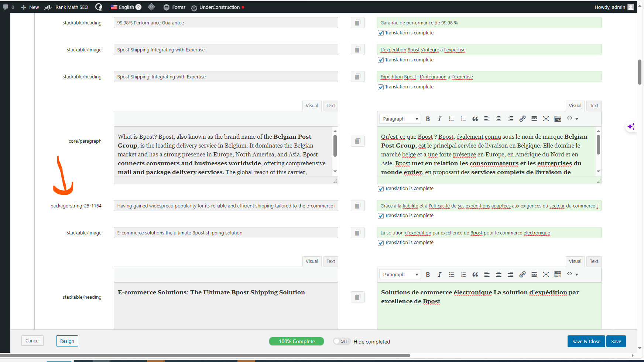Uncheck 'Translation is complete' under 'L'expédition Bpost s'intègre'

click(x=381, y=60)
